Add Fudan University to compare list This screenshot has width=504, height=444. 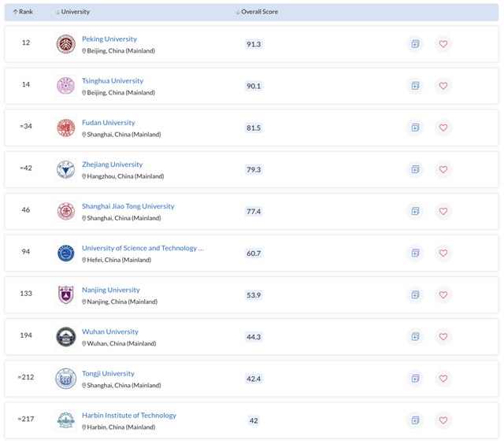415,128
